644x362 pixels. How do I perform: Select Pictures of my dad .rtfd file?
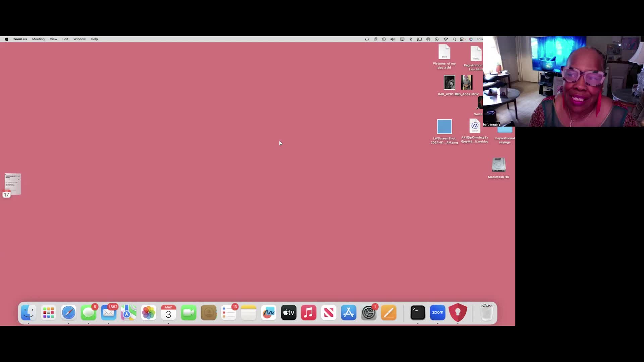tap(444, 56)
